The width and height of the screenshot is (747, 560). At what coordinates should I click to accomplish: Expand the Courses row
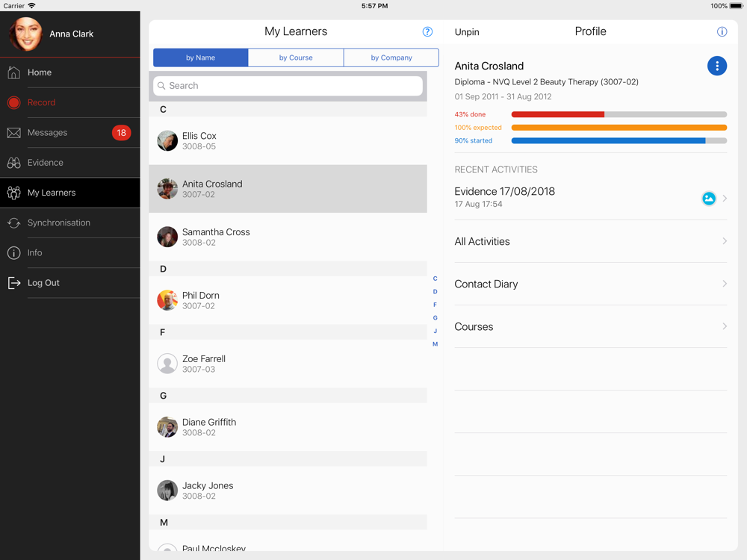(x=591, y=327)
